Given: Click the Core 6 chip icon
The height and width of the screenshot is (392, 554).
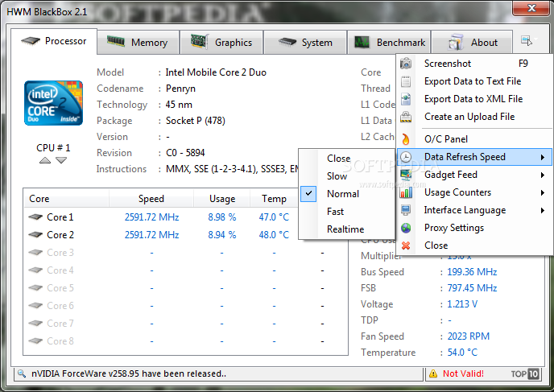Looking at the screenshot, I should point(35,306).
